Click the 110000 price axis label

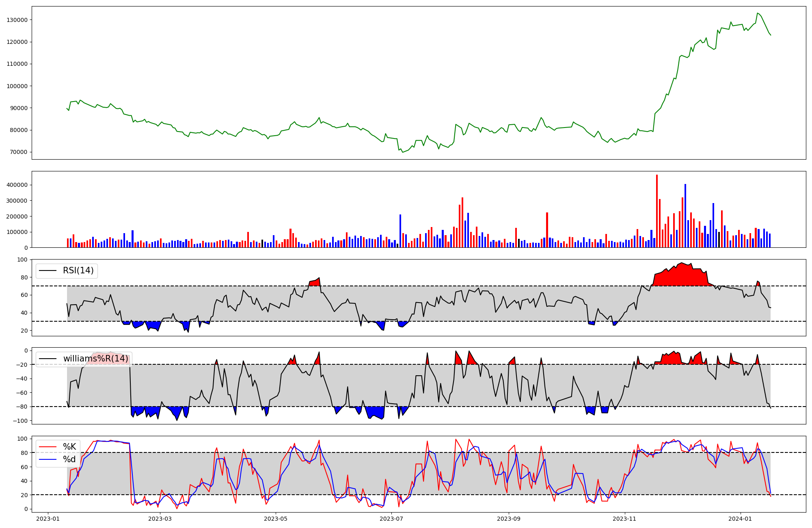(x=17, y=64)
